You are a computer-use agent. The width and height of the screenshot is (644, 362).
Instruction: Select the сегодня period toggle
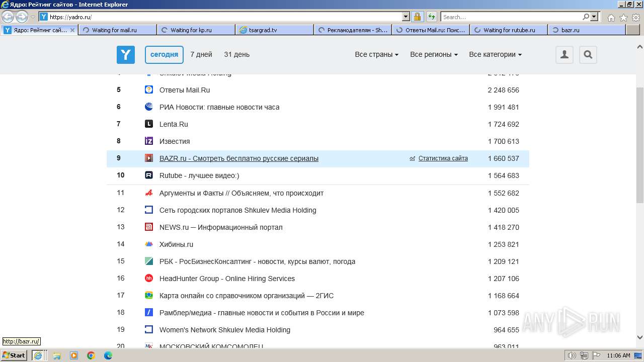coord(164,55)
